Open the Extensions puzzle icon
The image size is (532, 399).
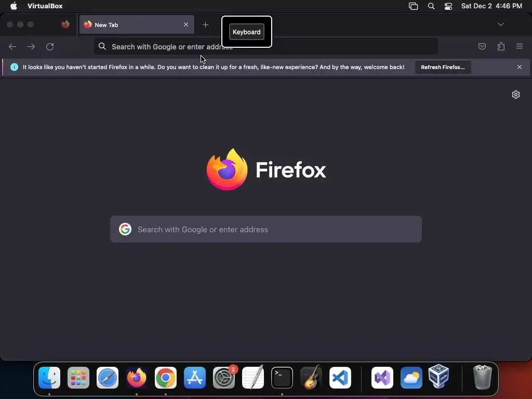501,46
